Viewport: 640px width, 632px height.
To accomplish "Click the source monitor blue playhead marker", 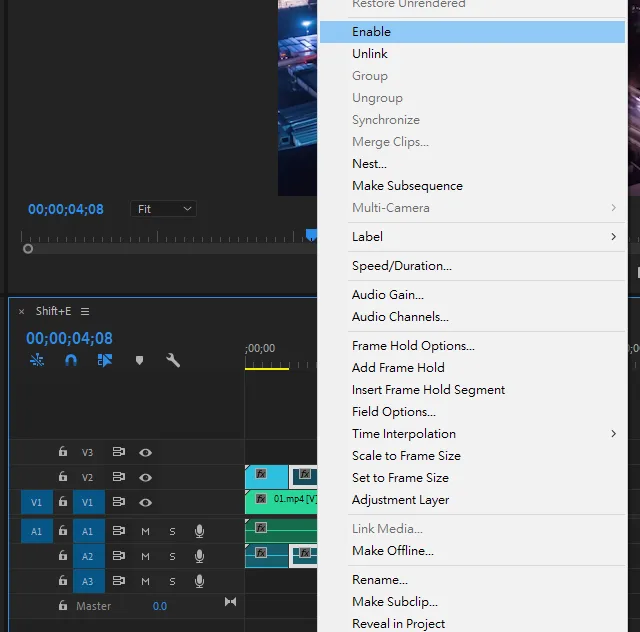I will pyautogui.click(x=311, y=235).
